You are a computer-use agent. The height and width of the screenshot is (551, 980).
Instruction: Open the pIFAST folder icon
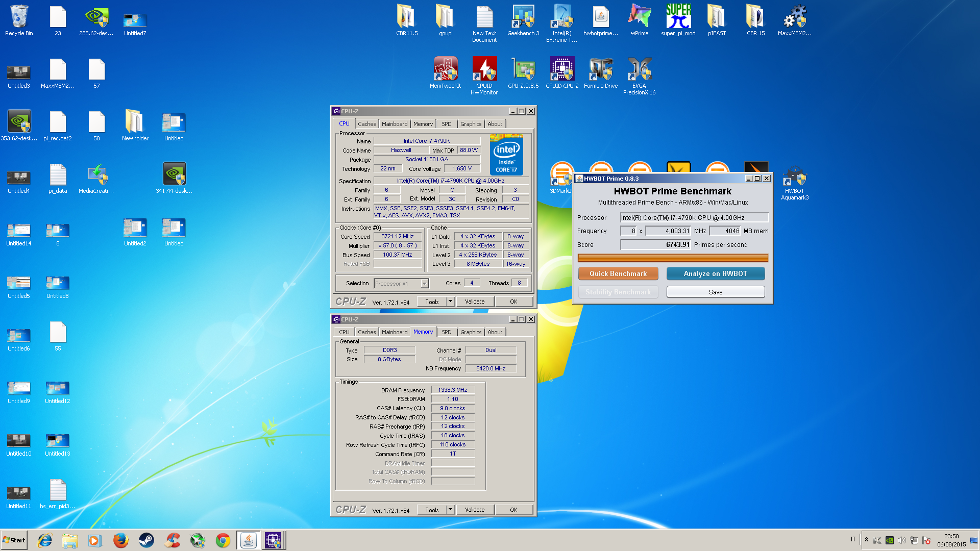click(x=717, y=21)
